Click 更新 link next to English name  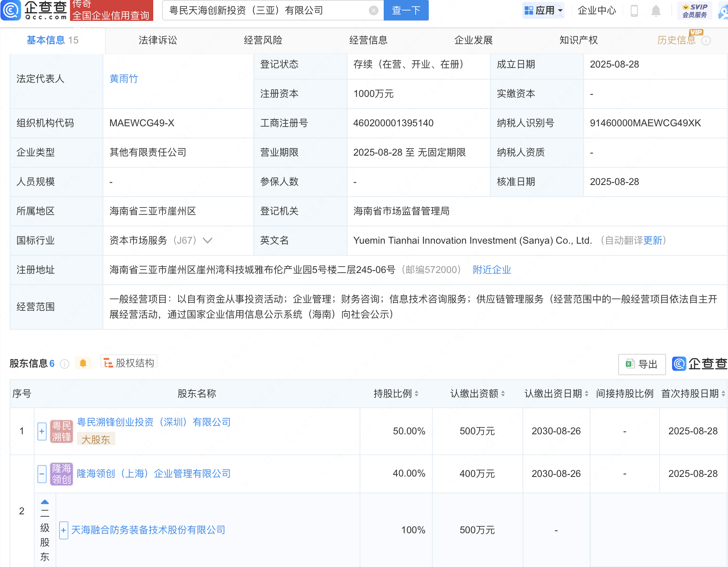point(653,240)
